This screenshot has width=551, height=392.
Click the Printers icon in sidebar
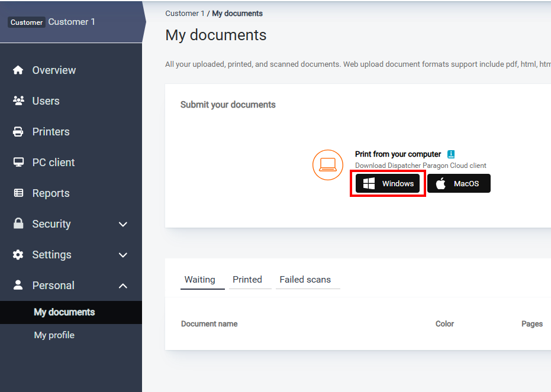(18, 132)
